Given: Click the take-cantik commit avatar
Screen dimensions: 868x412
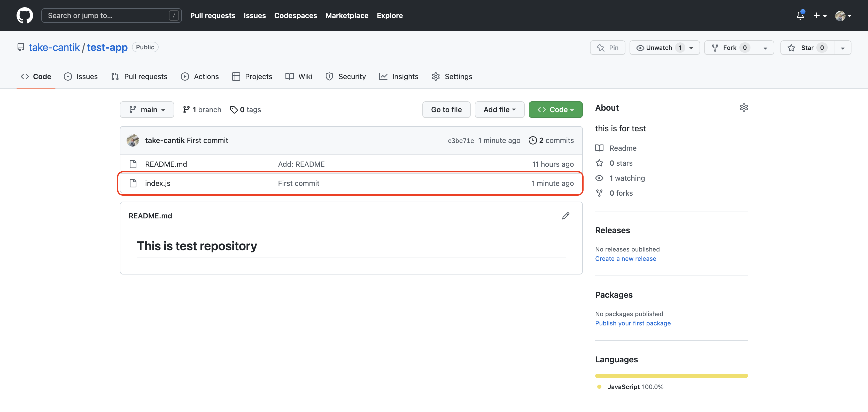Looking at the screenshot, I should coord(133,140).
